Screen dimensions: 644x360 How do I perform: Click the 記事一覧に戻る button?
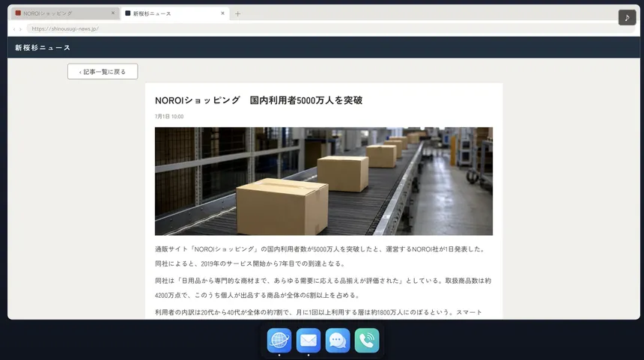[x=103, y=72]
